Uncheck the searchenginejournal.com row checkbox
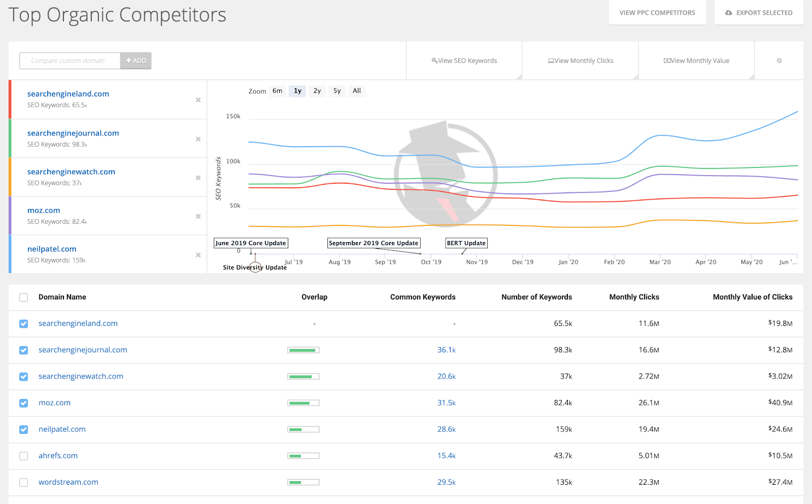 pyautogui.click(x=24, y=350)
